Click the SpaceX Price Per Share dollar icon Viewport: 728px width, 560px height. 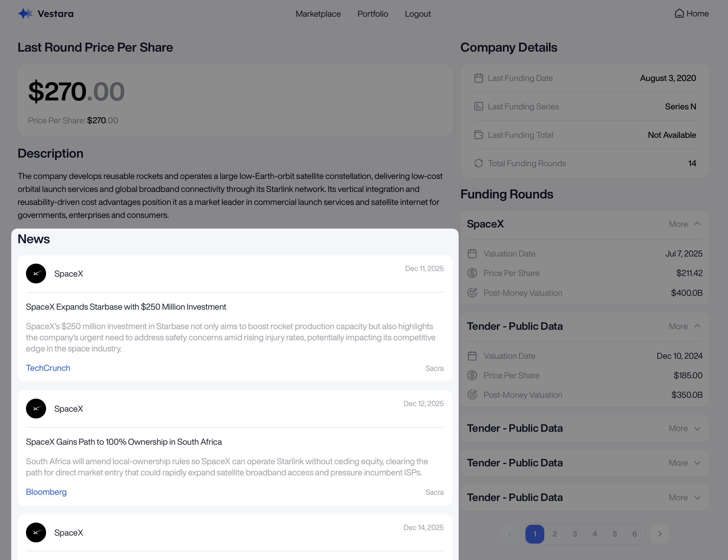pos(472,273)
